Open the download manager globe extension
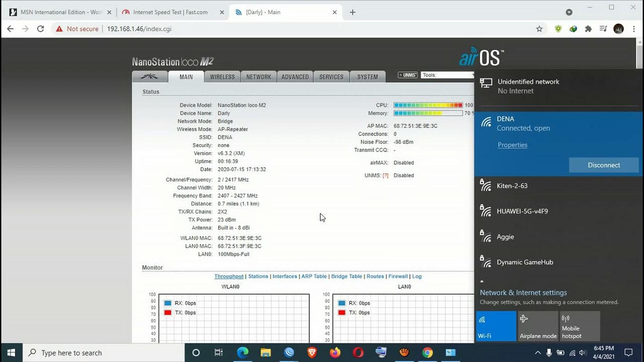Image resolution: width=644 pixels, height=362 pixels. (x=573, y=29)
